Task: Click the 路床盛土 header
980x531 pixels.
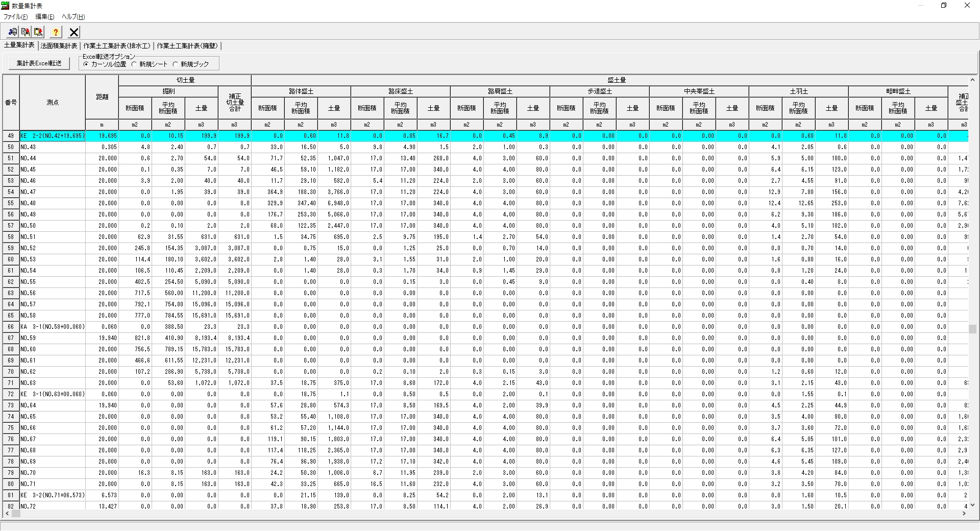Action: [401, 91]
